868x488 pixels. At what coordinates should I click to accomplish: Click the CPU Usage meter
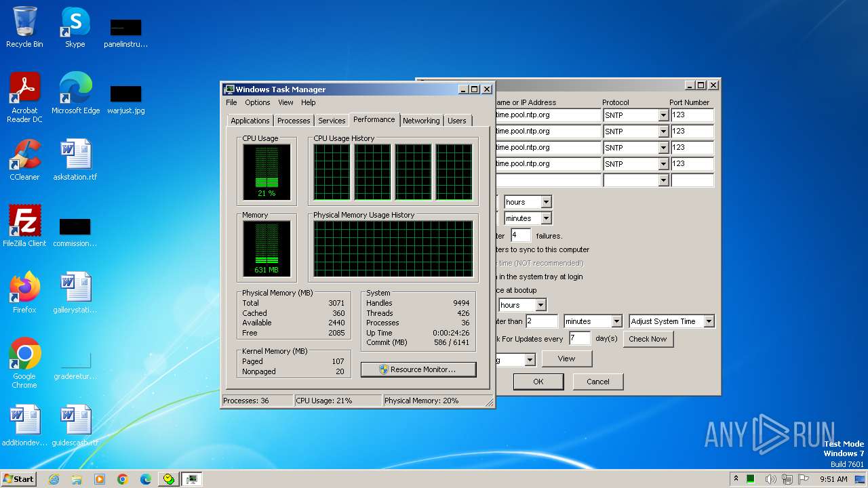pos(267,172)
